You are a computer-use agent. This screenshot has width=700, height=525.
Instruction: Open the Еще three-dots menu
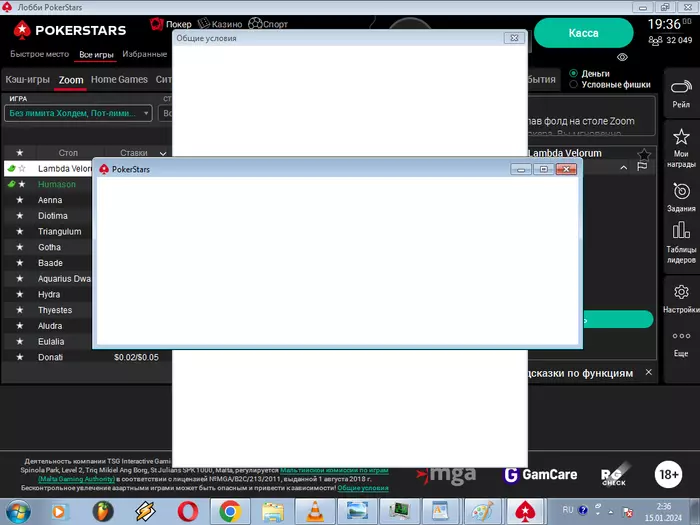pos(681,336)
